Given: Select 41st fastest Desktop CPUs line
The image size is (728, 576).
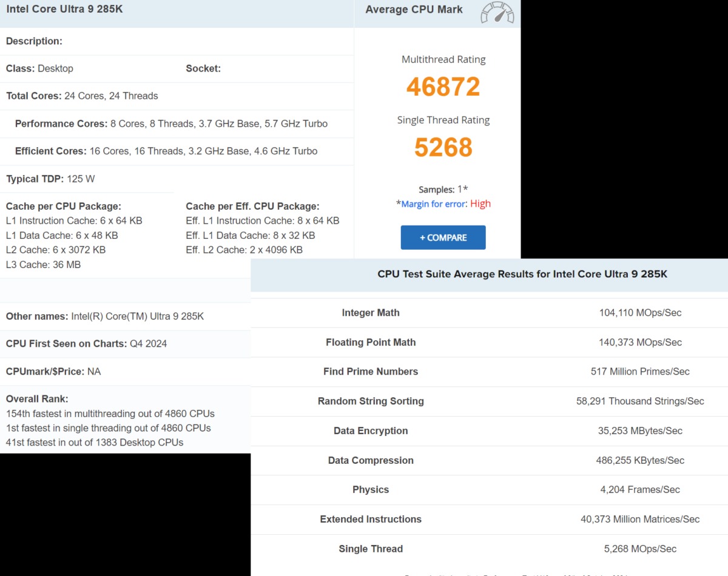Looking at the screenshot, I should click(x=95, y=443).
